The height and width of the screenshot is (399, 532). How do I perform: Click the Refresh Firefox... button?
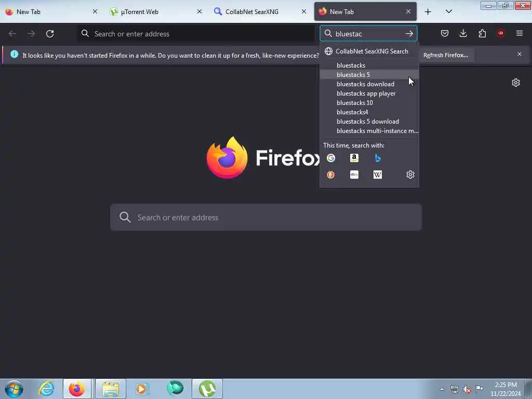click(x=445, y=55)
